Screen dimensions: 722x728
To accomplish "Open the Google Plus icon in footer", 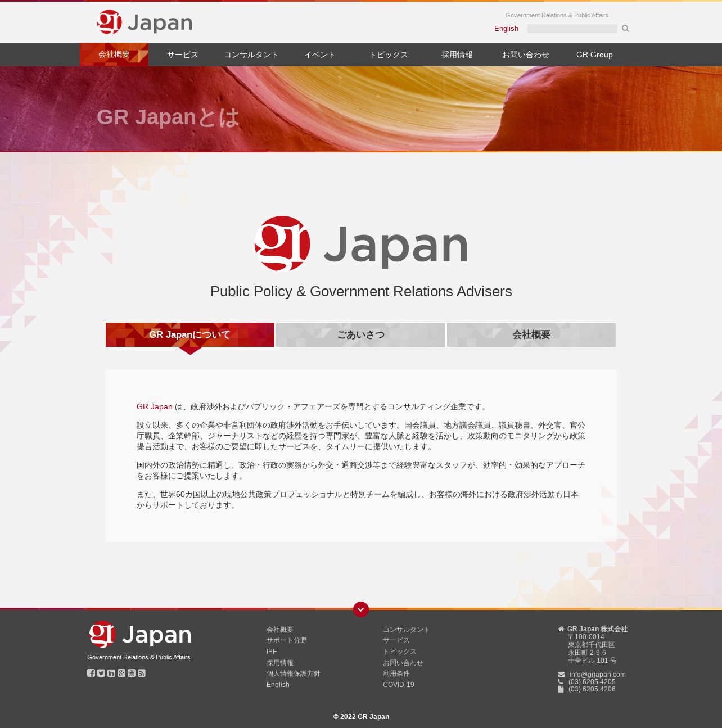I will 121,673.
